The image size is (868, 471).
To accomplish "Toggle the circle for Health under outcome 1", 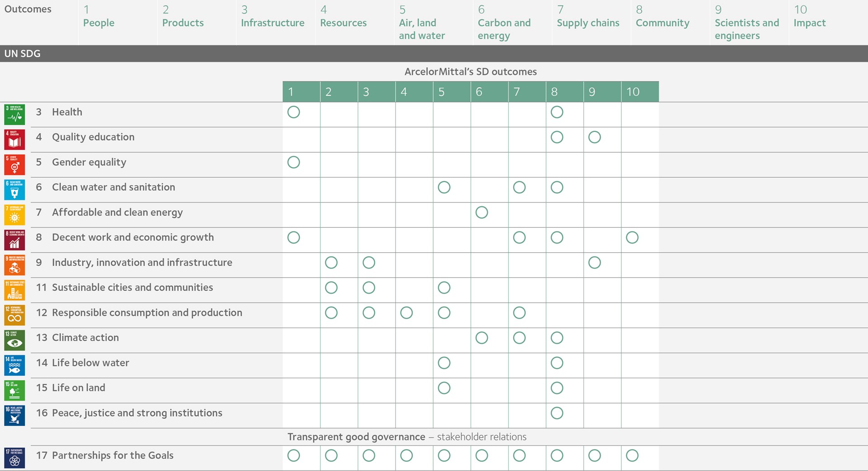I will pos(293,112).
